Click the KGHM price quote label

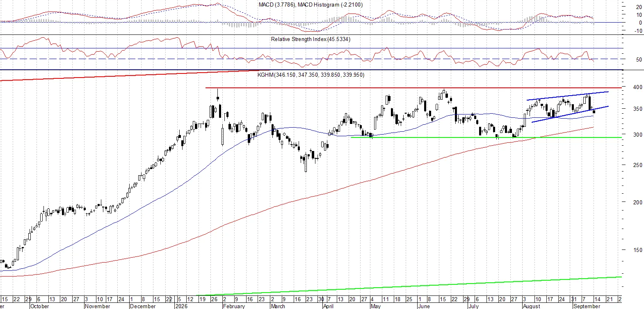click(311, 75)
